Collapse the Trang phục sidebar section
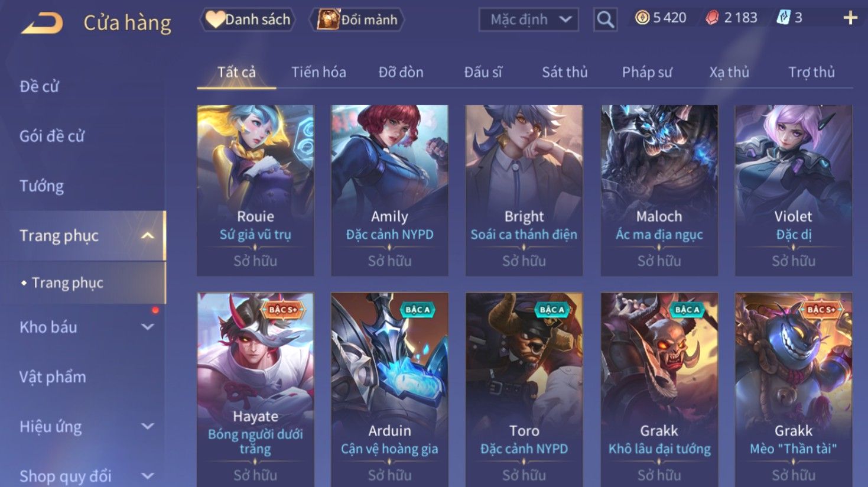The image size is (868, 487). pyautogui.click(x=148, y=236)
